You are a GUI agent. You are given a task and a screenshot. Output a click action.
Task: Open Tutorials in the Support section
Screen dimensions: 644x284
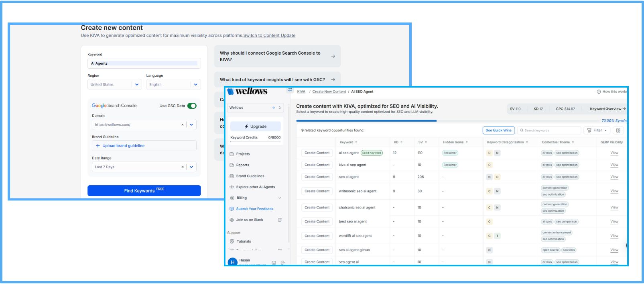pos(244,241)
